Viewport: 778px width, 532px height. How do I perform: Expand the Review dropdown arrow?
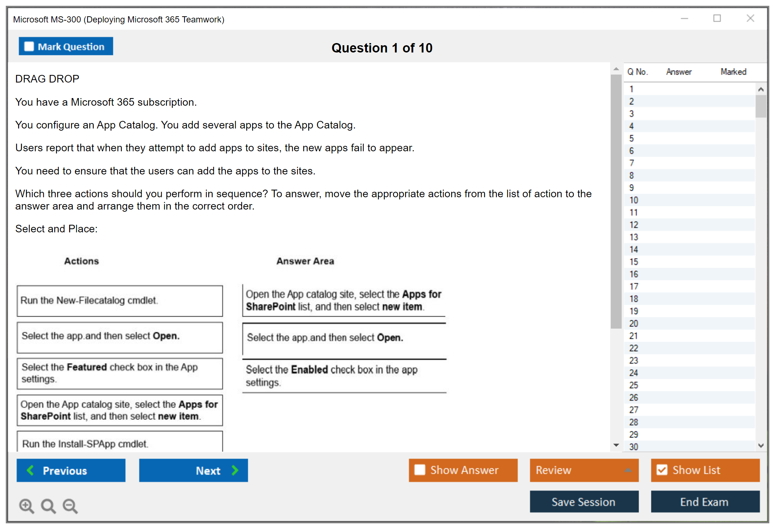point(628,470)
